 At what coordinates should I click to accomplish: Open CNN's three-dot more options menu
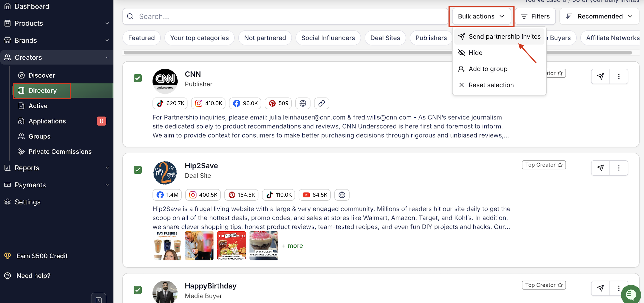pos(618,76)
